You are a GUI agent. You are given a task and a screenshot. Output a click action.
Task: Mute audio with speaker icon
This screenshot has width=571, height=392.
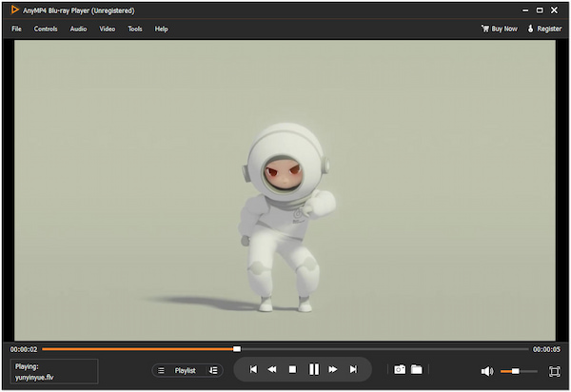click(487, 371)
